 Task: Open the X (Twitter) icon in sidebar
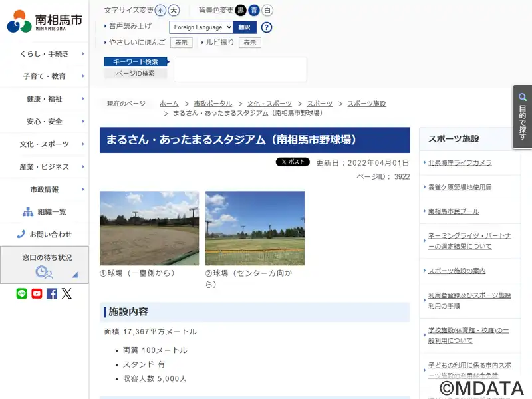[x=66, y=293]
